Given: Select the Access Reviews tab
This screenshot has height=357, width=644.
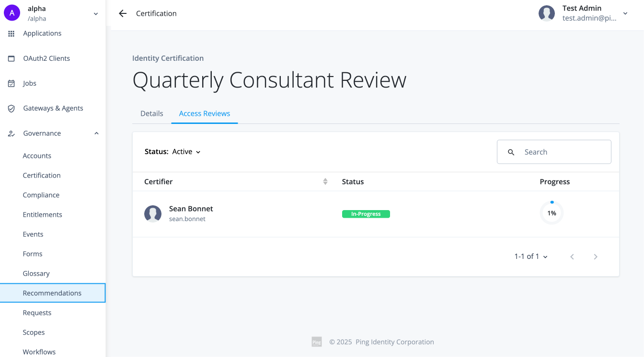Looking at the screenshot, I should click(x=204, y=113).
